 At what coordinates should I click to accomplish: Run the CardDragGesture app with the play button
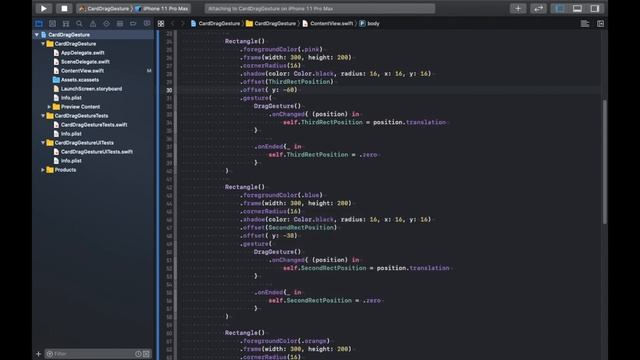pos(43,8)
